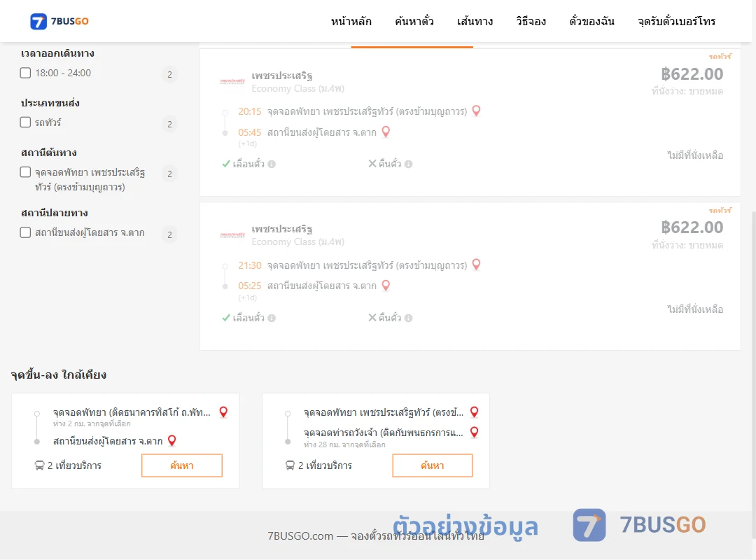Open the วิธีจอง menu item
756x560 pixels.
point(531,21)
